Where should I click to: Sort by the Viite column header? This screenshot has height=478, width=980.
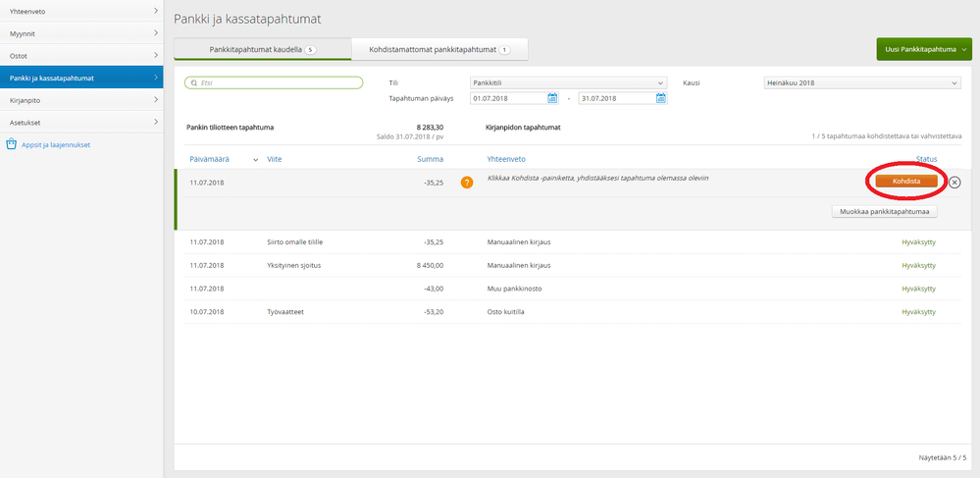pos(275,160)
